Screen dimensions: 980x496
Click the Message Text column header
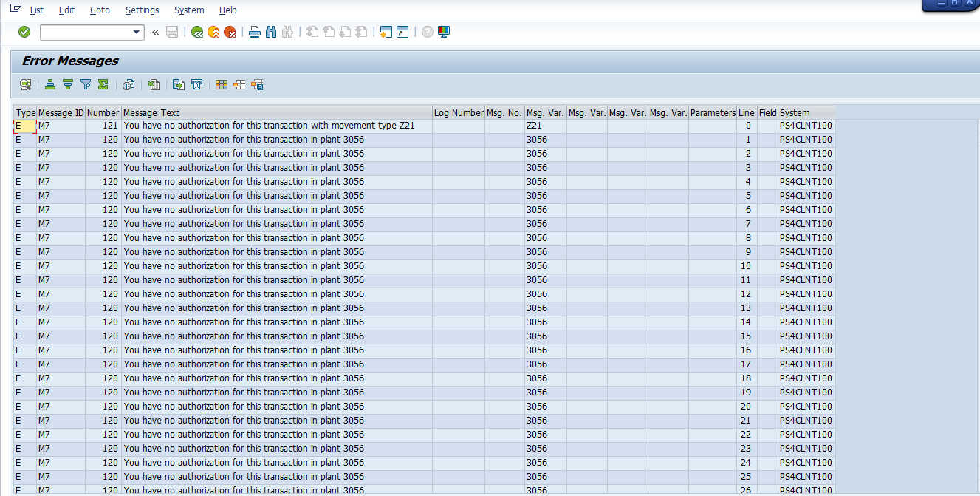tap(276, 112)
